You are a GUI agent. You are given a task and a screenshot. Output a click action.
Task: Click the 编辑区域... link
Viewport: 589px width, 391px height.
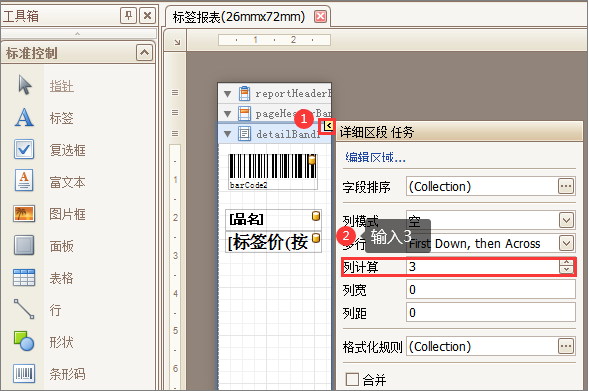(x=375, y=157)
